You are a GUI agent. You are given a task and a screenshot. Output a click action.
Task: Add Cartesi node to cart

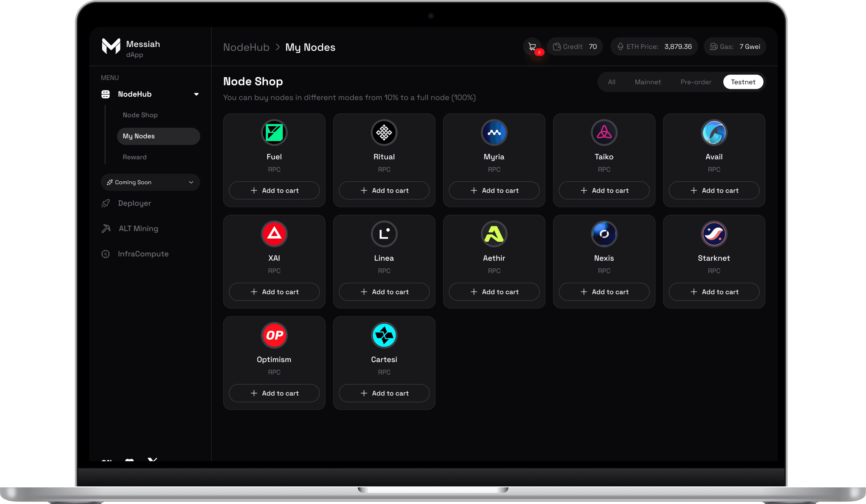[384, 393]
